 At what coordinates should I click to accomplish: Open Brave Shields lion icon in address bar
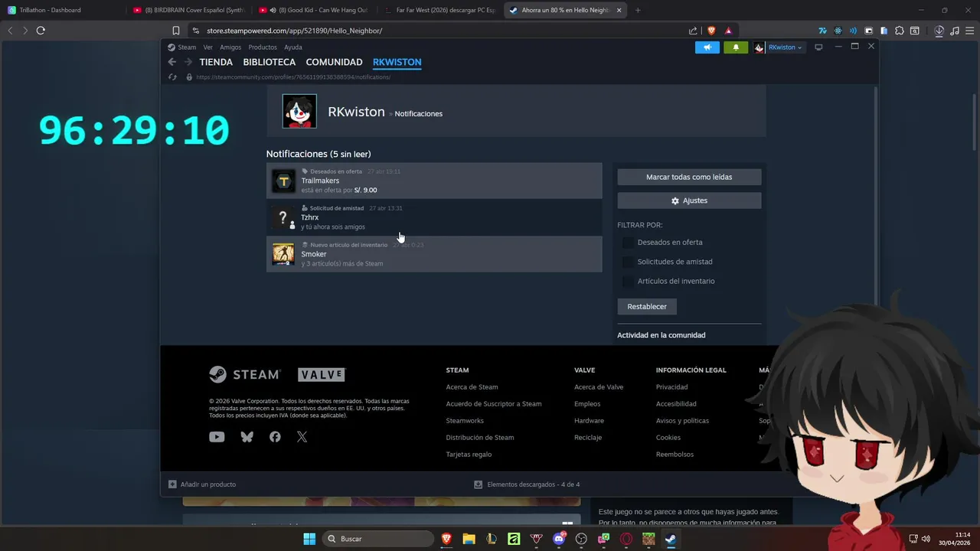711,31
